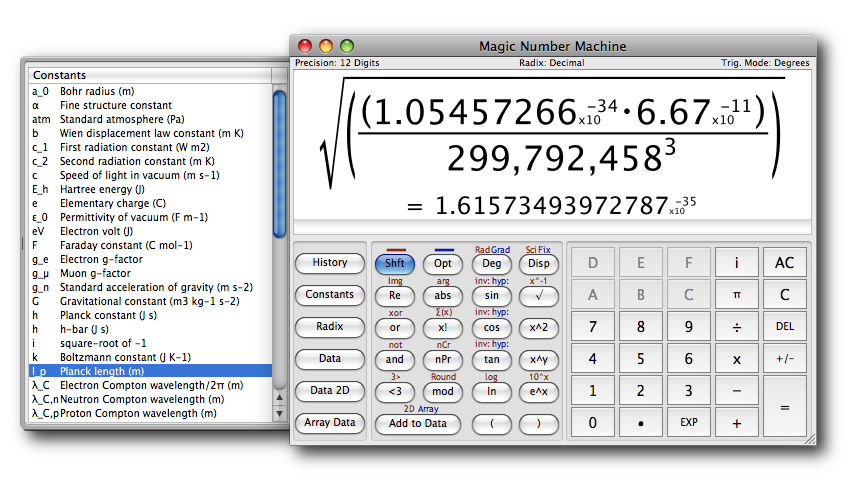The width and height of the screenshot is (849, 479).
Task: Click the Add to Data button
Action: 418,424
